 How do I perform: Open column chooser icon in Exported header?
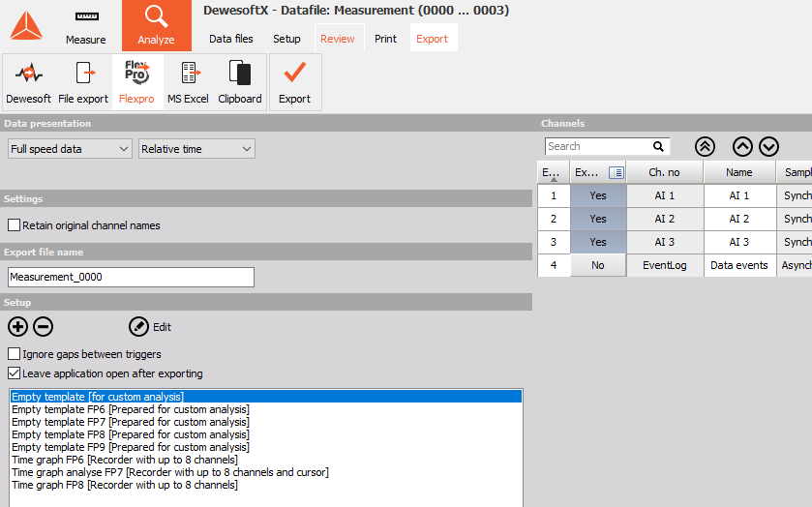point(617,172)
